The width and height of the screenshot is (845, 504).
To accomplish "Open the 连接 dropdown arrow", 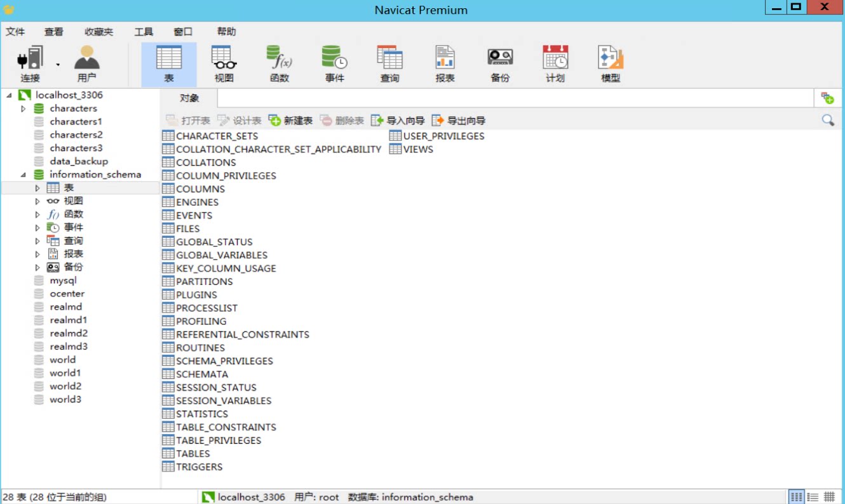I will [58, 64].
